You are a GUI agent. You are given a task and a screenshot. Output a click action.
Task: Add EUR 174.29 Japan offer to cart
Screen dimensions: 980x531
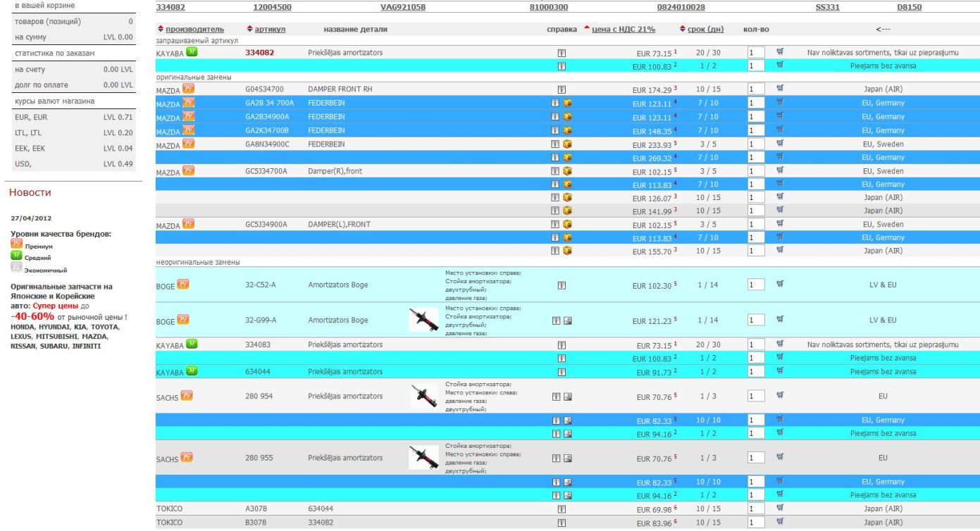pyautogui.click(x=780, y=89)
